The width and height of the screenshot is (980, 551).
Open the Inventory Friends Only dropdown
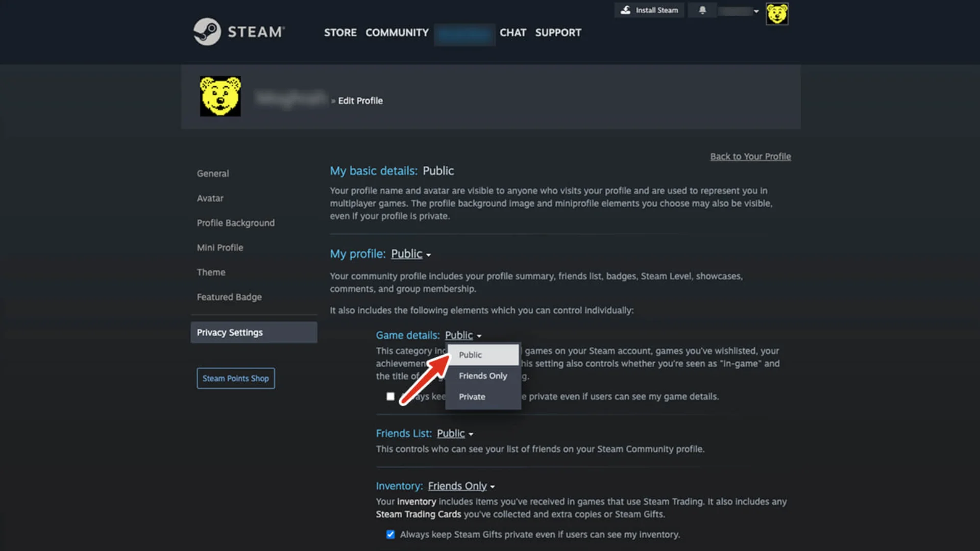pos(461,486)
